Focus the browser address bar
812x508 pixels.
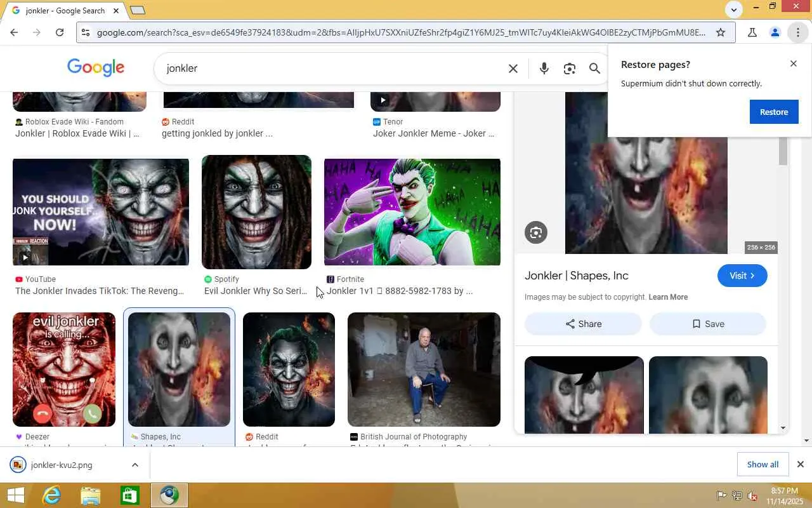[401, 32]
